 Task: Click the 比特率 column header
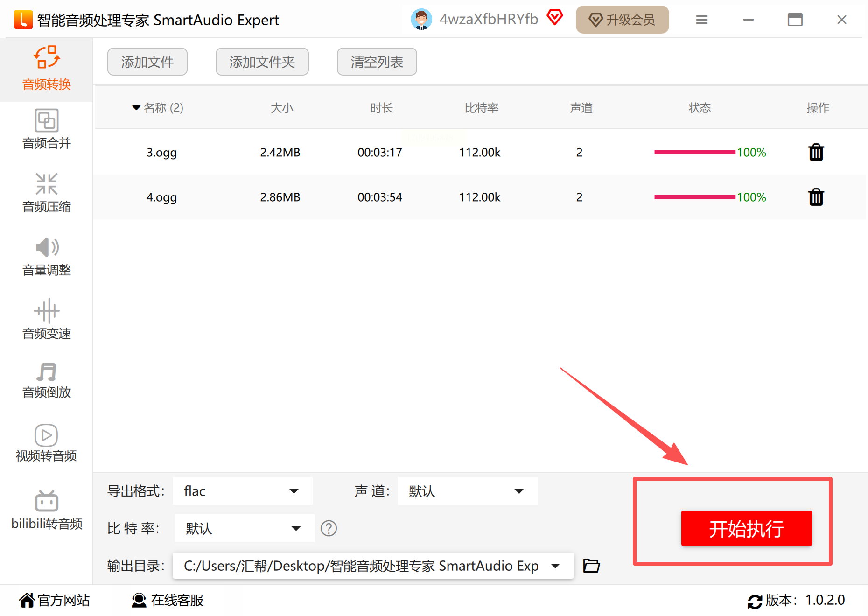coord(482,108)
